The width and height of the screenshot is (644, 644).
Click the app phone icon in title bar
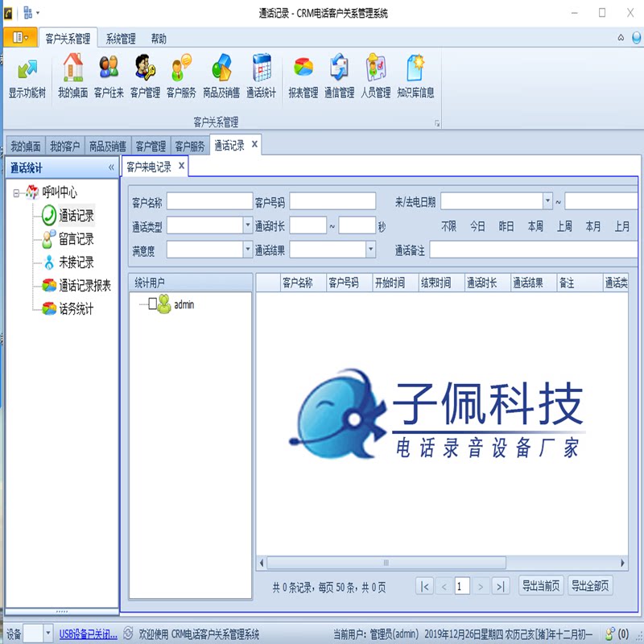click(8, 13)
